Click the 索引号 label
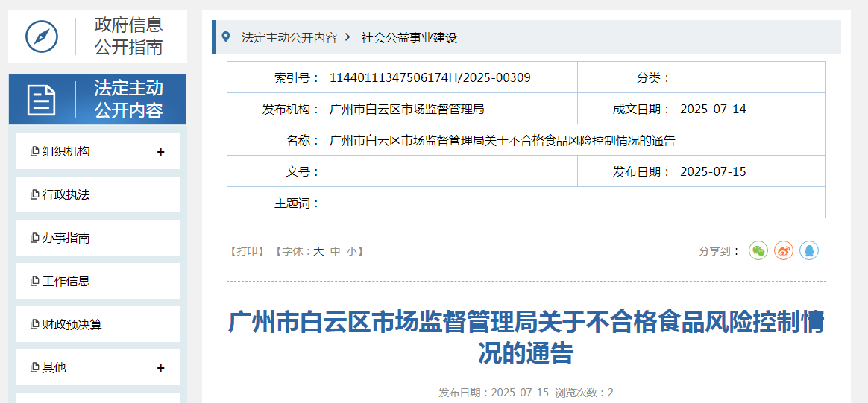Image resolution: width=868 pixels, height=403 pixels. click(298, 78)
